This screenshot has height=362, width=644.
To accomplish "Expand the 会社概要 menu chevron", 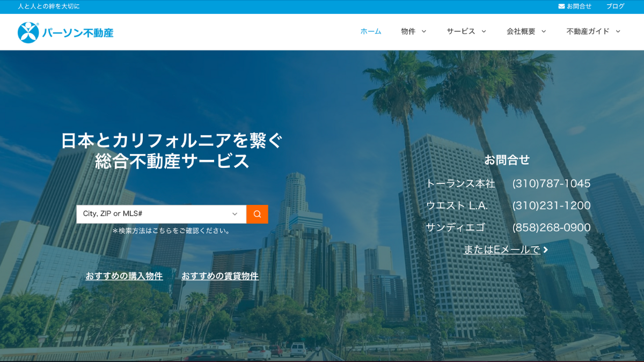I will pyautogui.click(x=544, y=32).
